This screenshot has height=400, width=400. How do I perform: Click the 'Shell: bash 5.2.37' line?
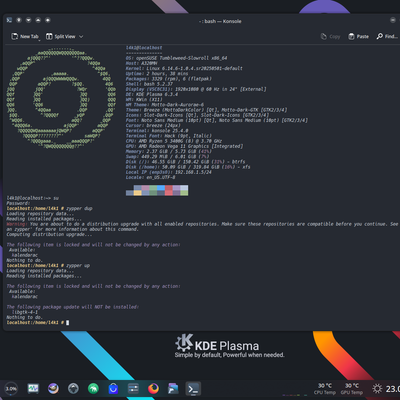(149, 84)
